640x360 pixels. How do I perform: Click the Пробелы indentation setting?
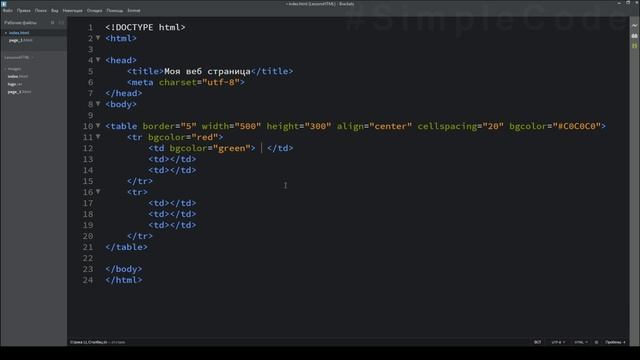615,342
